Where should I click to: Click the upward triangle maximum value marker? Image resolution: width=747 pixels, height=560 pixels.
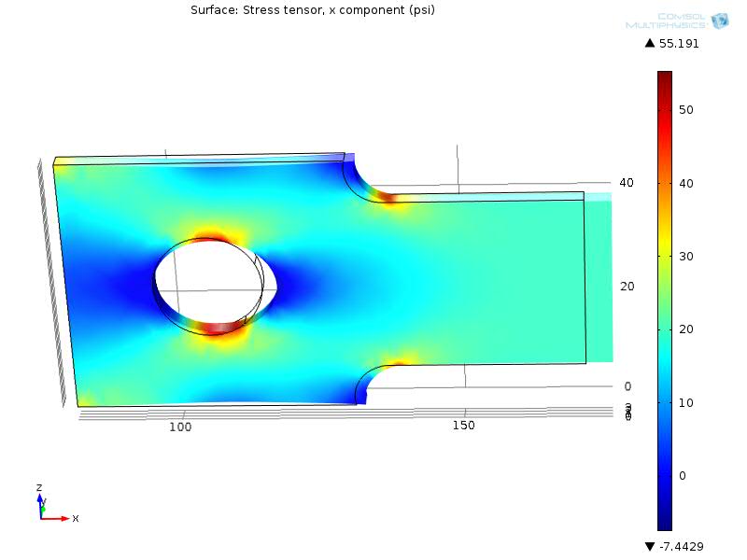coord(649,44)
